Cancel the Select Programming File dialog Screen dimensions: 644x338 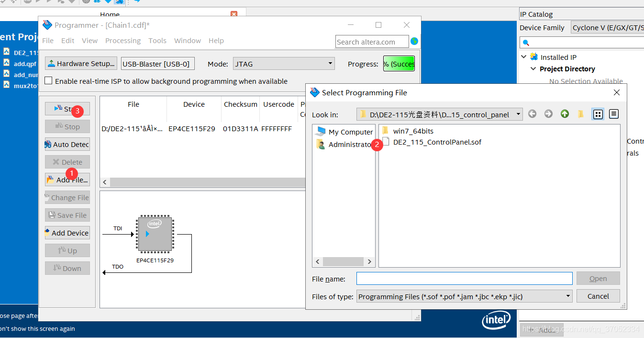coord(598,296)
